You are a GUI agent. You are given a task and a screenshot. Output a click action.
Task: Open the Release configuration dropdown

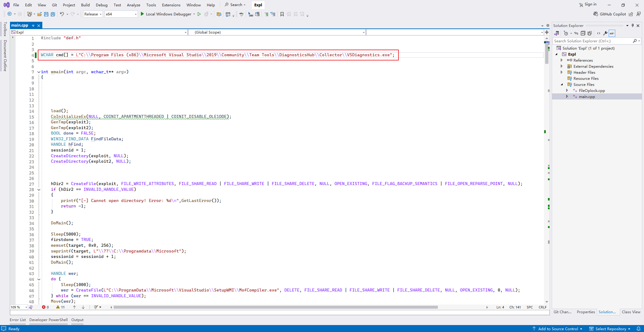93,14
